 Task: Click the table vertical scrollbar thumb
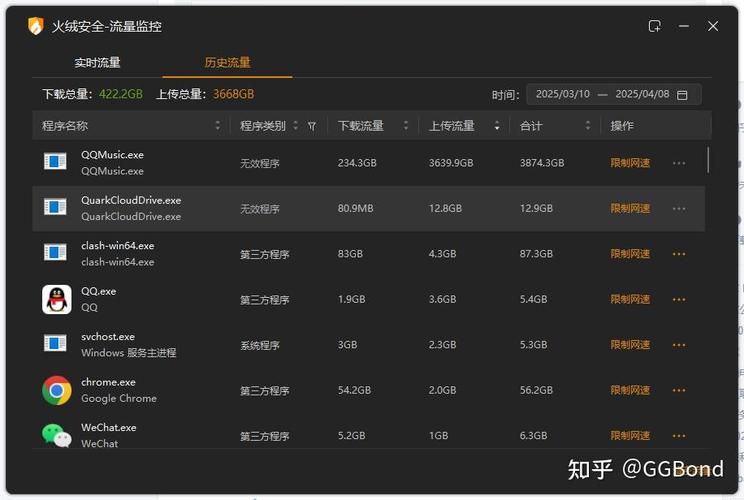[x=708, y=160]
